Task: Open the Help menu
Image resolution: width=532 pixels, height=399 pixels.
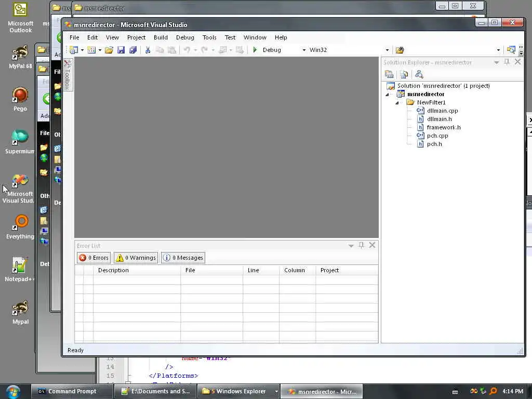Action: click(281, 37)
